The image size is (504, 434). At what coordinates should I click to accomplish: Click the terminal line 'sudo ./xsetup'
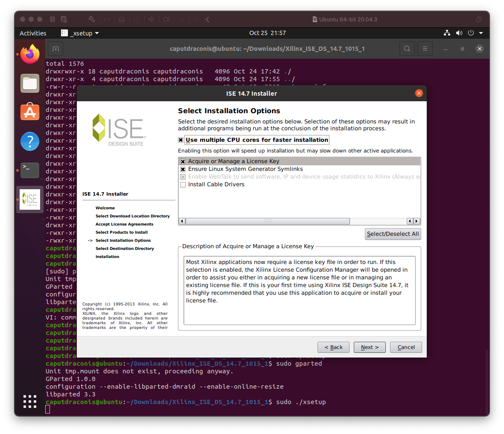[301, 402]
